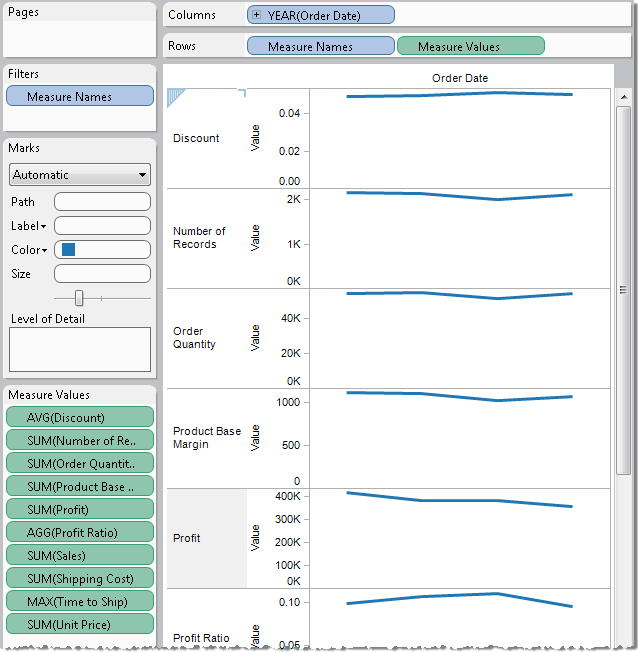The image size is (638, 652).
Task: Click the Order Date column header
Action: point(460,78)
